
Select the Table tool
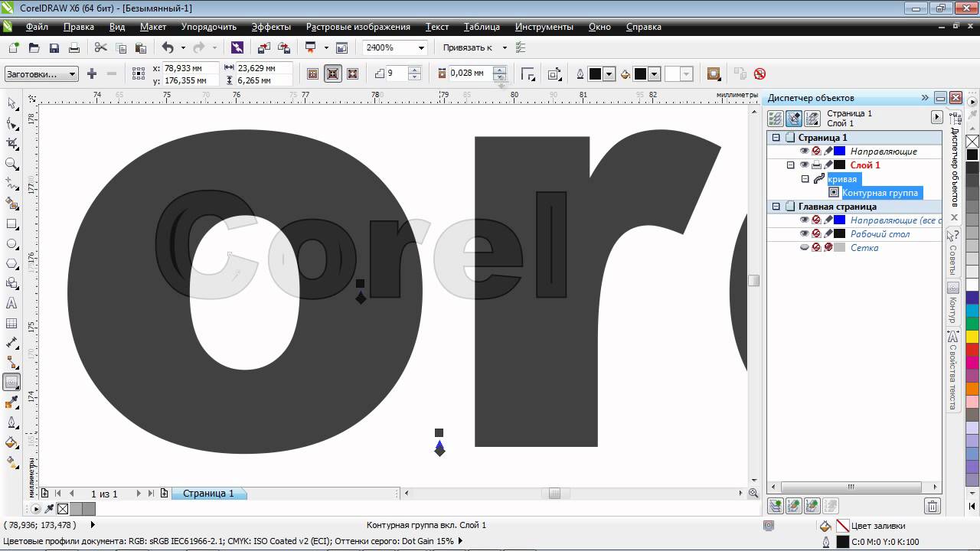click(x=11, y=324)
